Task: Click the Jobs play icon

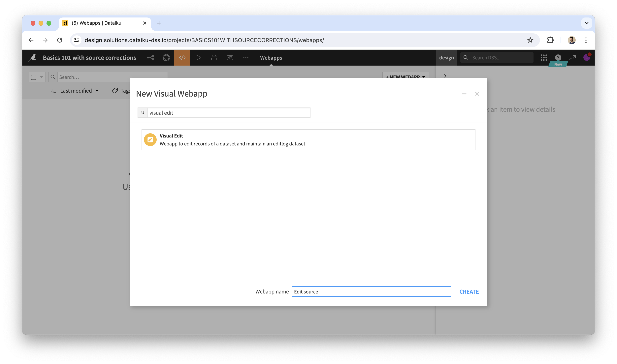Action: pos(198,58)
